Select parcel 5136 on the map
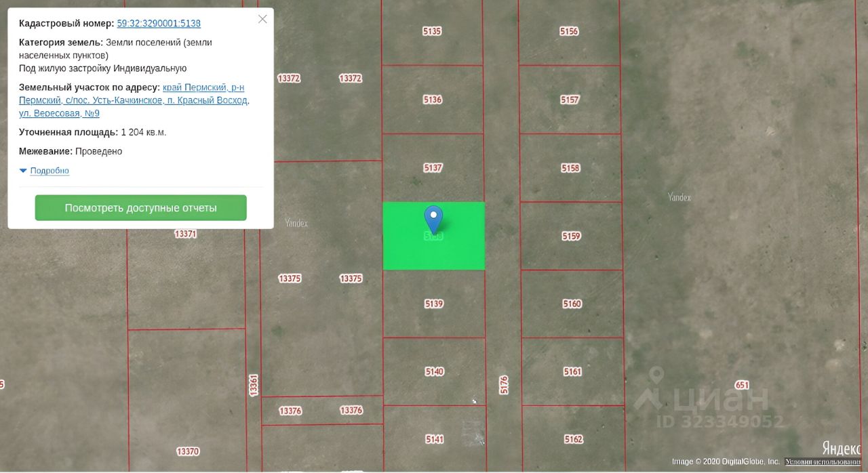The height and width of the screenshot is (473, 868). [x=433, y=100]
